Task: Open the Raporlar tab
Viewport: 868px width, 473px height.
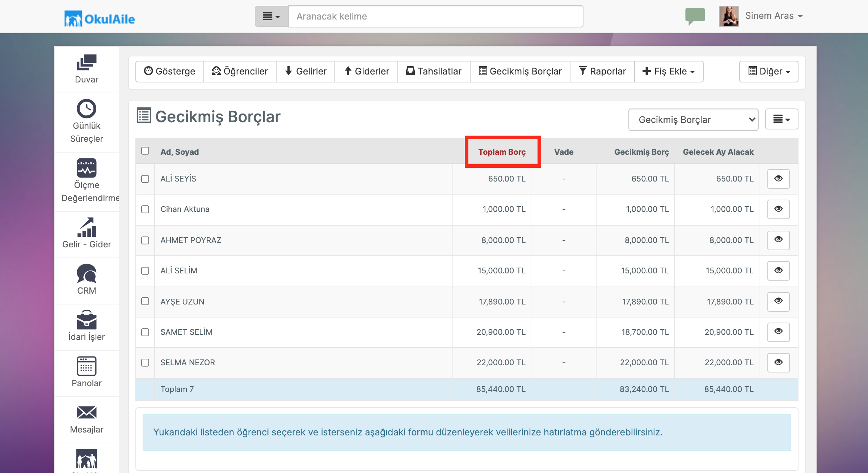Action: pyautogui.click(x=602, y=71)
